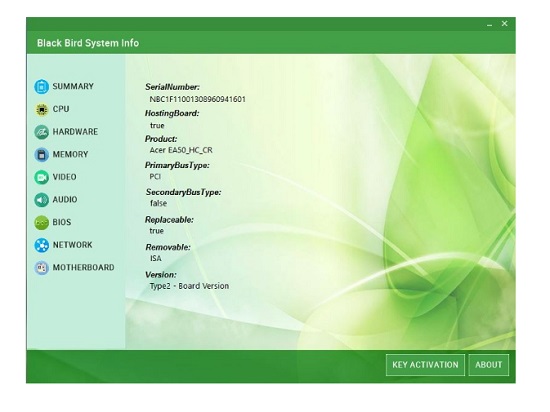Screen dimensions: 550x412
Task: Show the MOTHERBOARD section label
Action: (x=83, y=268)
